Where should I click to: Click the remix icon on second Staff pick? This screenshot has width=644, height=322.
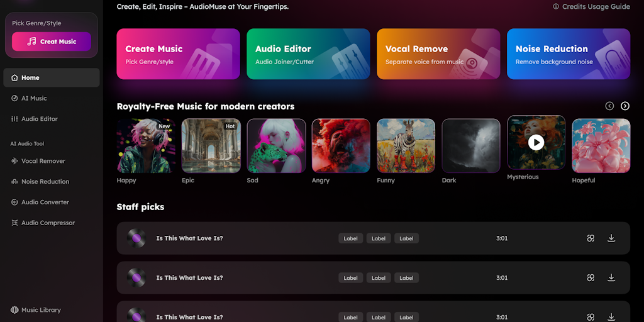click(591, 277)
